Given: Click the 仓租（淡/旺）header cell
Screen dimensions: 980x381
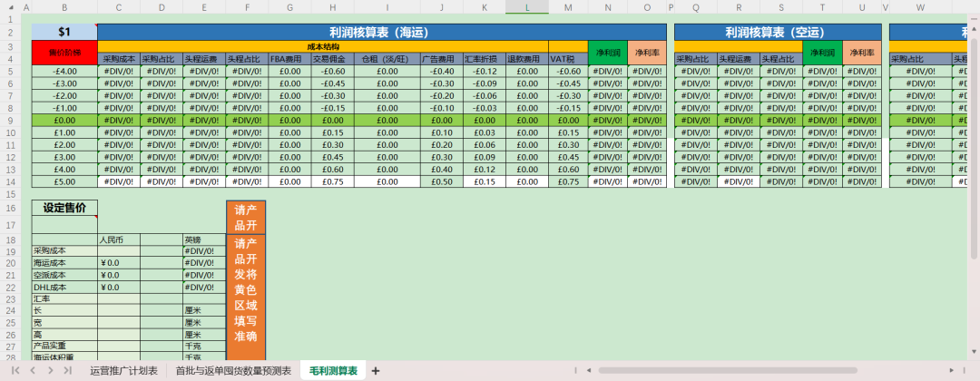Looking at the screenshot, I should 387,59.
